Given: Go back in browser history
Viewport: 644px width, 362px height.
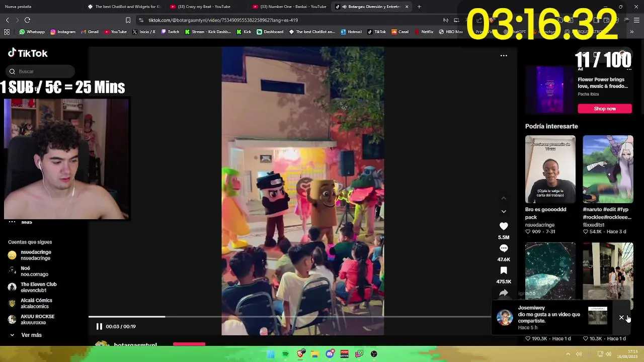Looking at the screenshot, I should coord(7,20).
